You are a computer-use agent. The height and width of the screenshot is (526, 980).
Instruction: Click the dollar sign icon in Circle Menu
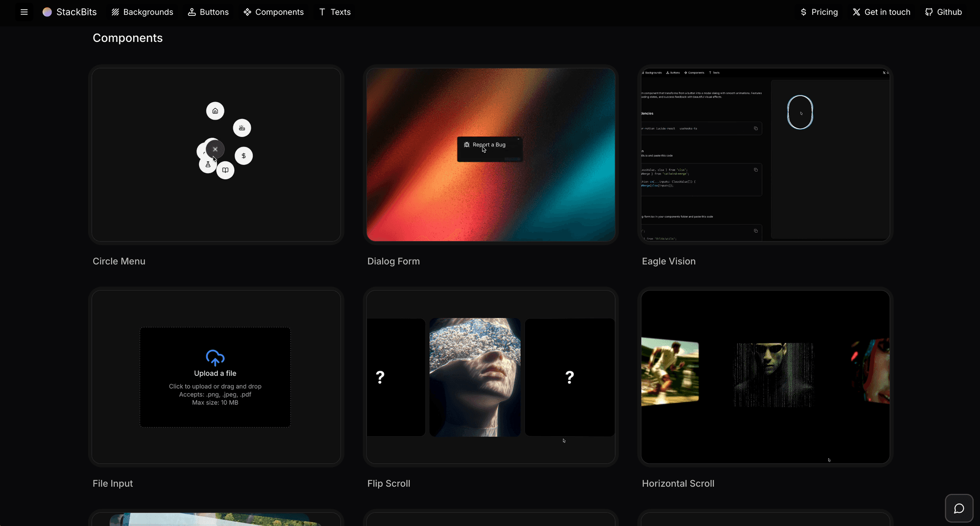tap(244, 155)
